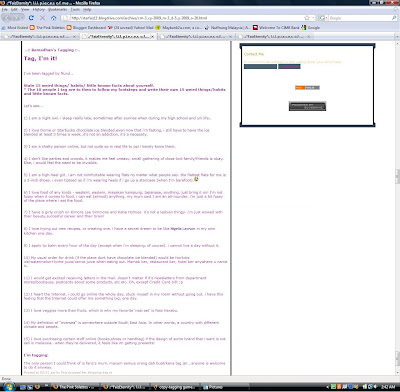Viewport: 400px width, 392px height.
Task: Open Welcome To CIMB Bank bookmark
Action: (276, 28)
